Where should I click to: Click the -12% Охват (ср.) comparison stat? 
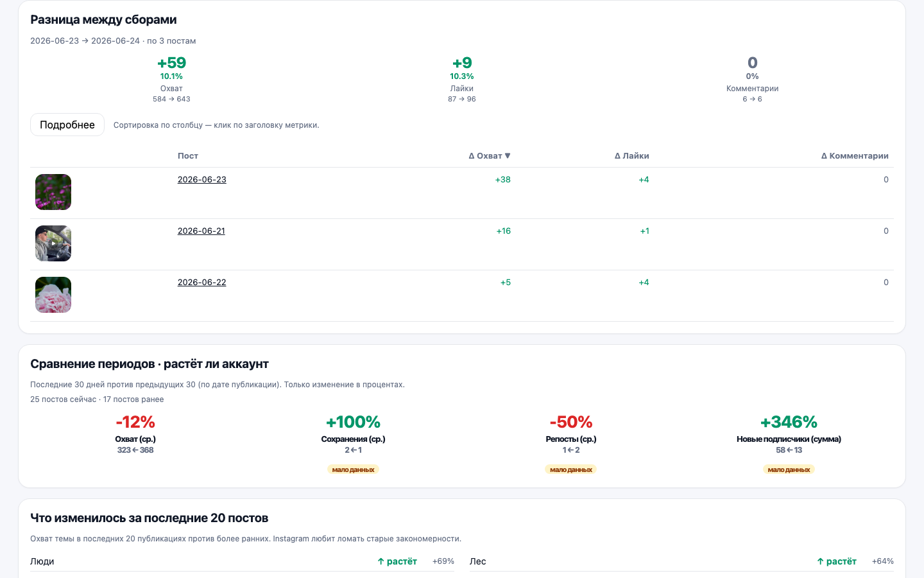135,433
